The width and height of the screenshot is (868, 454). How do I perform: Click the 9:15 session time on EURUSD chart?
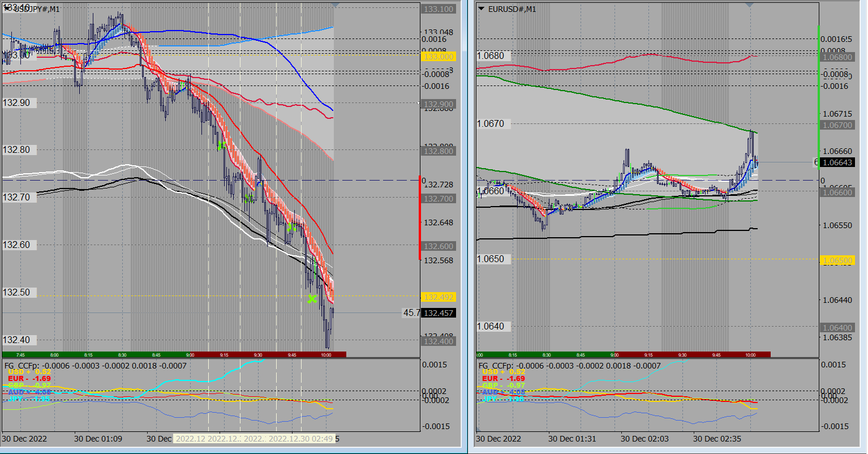pyautogui.click(x=648, y=354)
